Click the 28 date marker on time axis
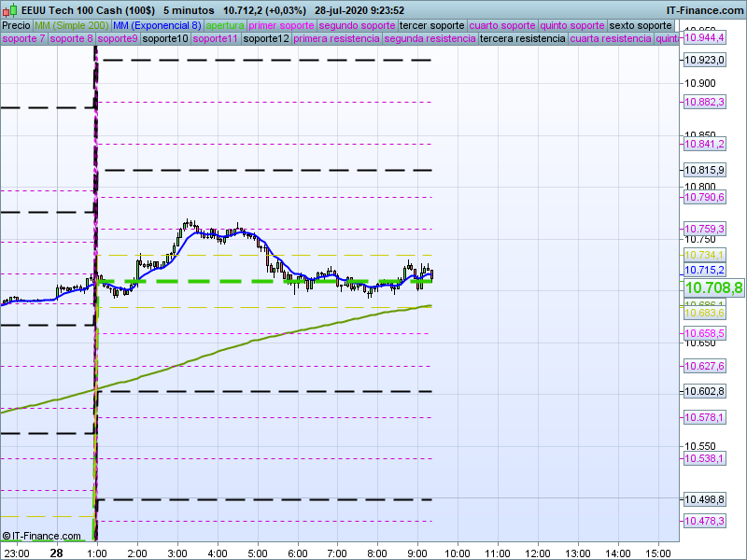 tap(57, 553)
